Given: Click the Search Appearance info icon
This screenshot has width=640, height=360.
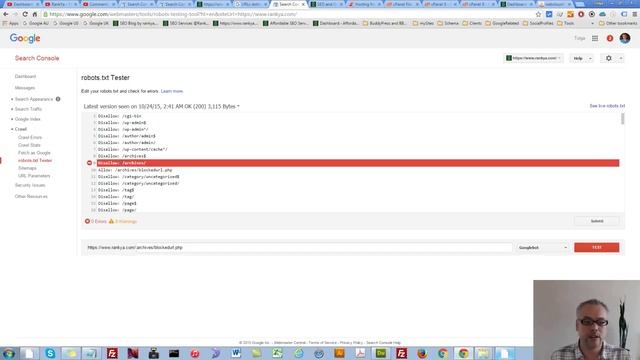Looking at the screenshot, I should 58,99.
